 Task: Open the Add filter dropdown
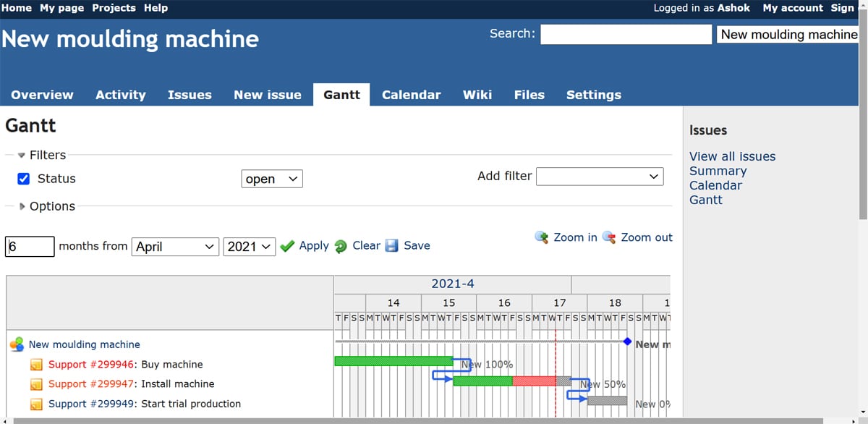point(599,176)
